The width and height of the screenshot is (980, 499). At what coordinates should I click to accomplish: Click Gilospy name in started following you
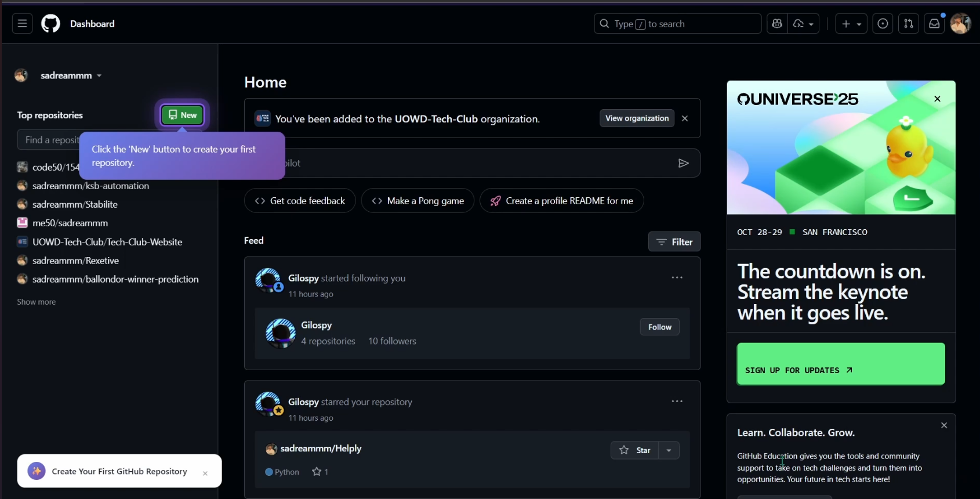pyautogui.click(x=303, y=279)
